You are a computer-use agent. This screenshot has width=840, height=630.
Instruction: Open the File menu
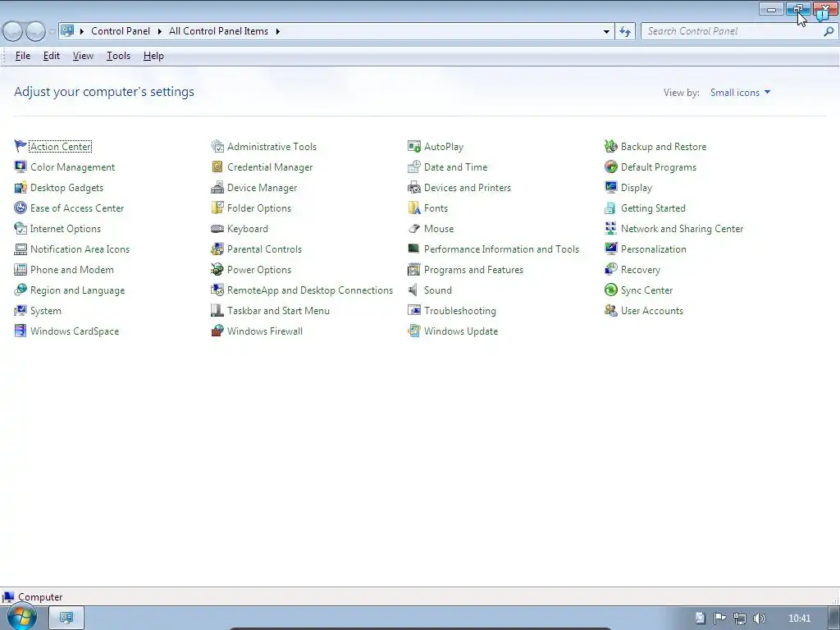[22, 56]
